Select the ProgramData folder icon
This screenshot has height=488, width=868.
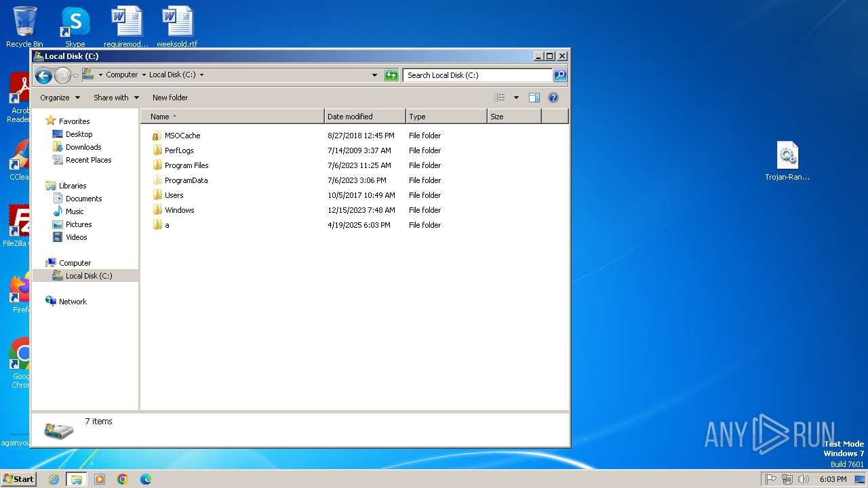pos(157,180)
